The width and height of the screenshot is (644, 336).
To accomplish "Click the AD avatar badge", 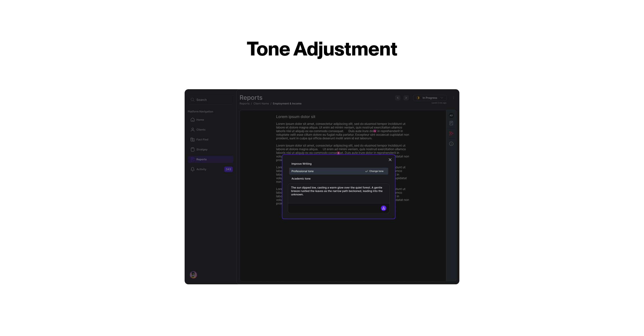I will (451, 115).
